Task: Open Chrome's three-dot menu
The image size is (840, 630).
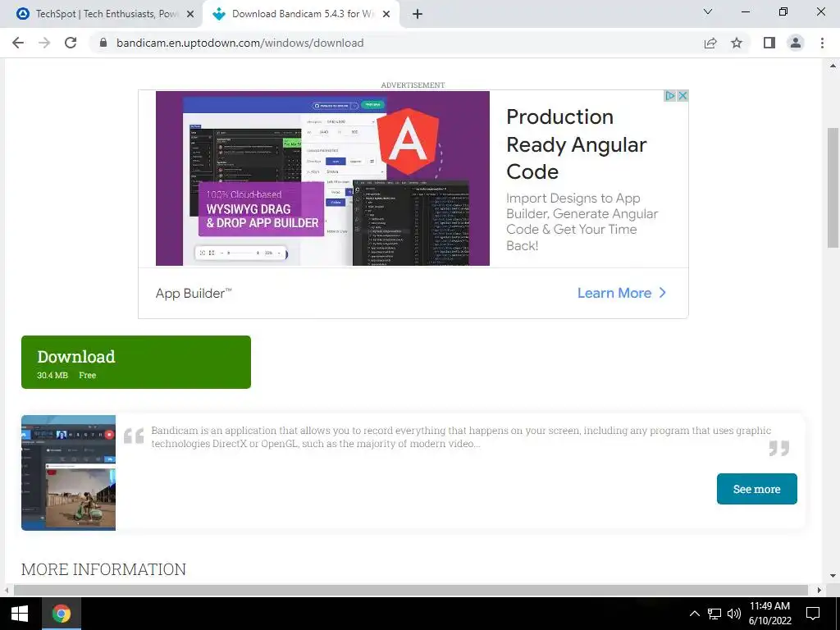Action: click(x=822, y=43)
